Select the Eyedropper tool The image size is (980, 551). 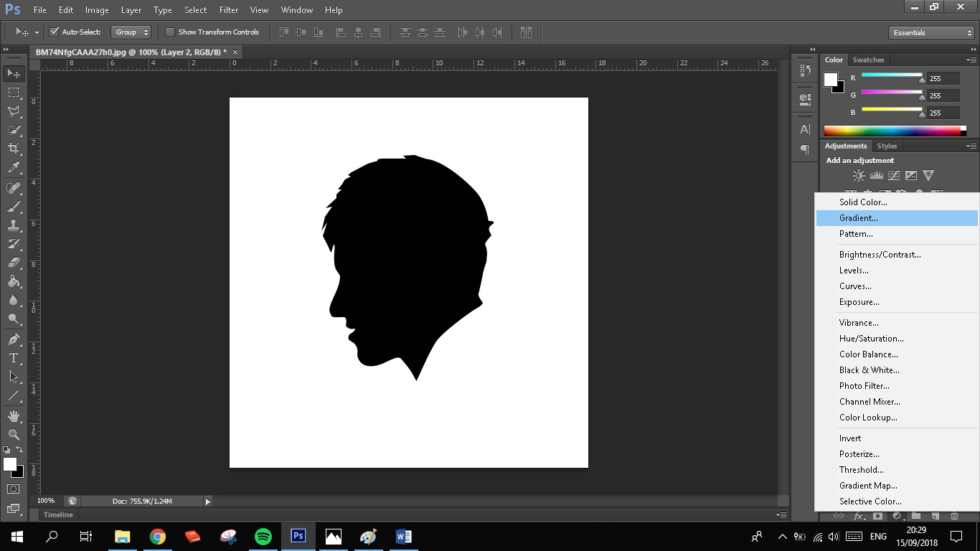tap(14, 168)
